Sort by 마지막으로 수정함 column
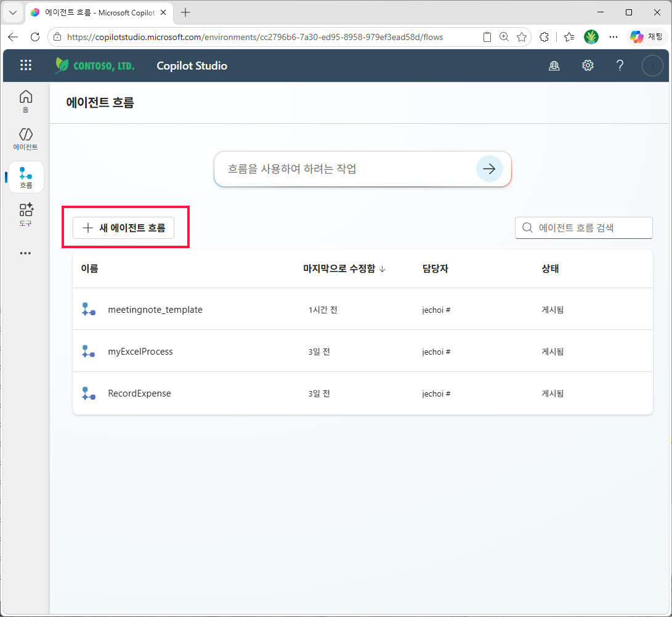Screen dimensions: 672x617 click(344, 268)
